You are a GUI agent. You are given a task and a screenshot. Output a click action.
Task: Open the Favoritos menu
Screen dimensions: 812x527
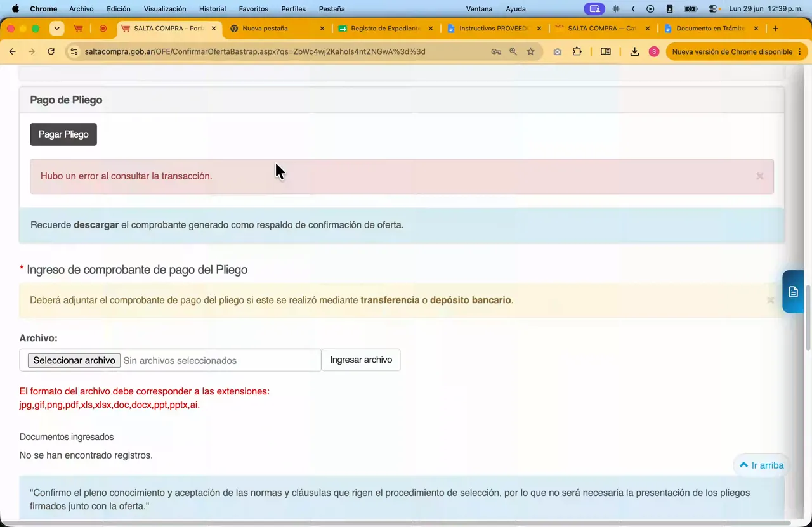pyautogui.click(x=254, y=9)
